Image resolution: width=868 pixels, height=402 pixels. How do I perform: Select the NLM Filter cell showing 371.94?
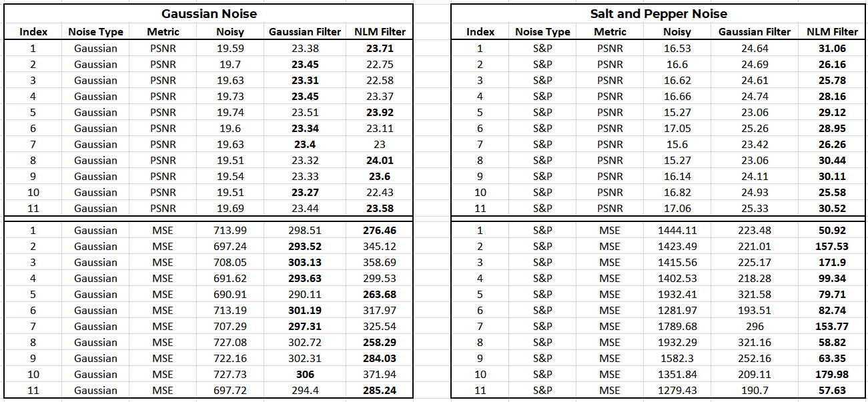coord(380,374)
